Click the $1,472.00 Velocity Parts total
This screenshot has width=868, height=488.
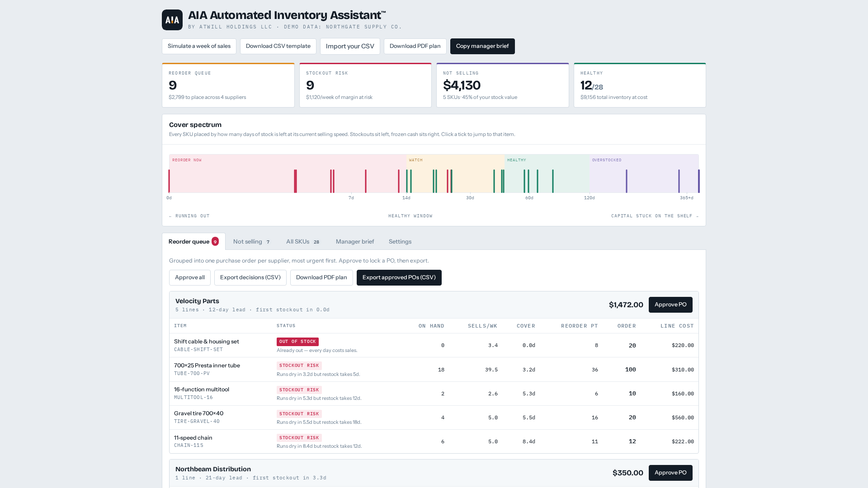tap(626, 305)
